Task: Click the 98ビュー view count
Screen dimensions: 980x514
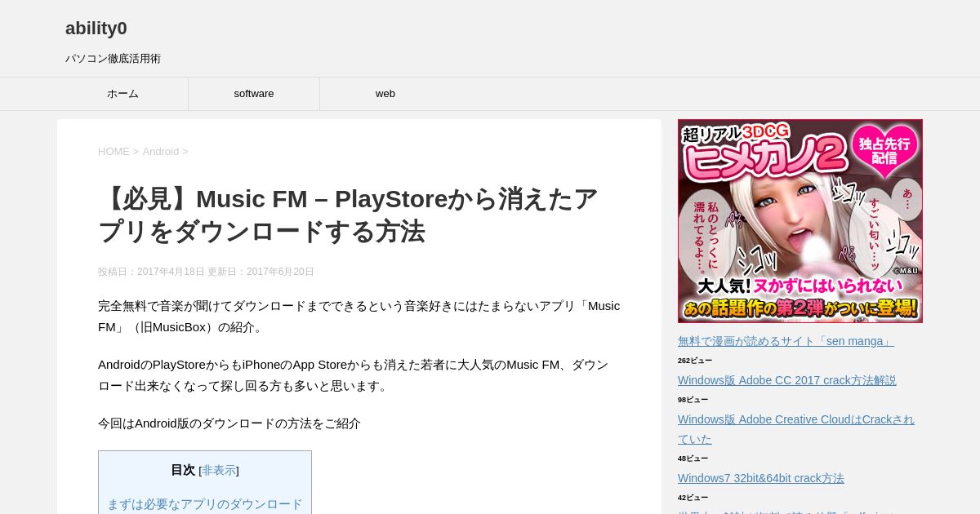Action: (693, 400)
